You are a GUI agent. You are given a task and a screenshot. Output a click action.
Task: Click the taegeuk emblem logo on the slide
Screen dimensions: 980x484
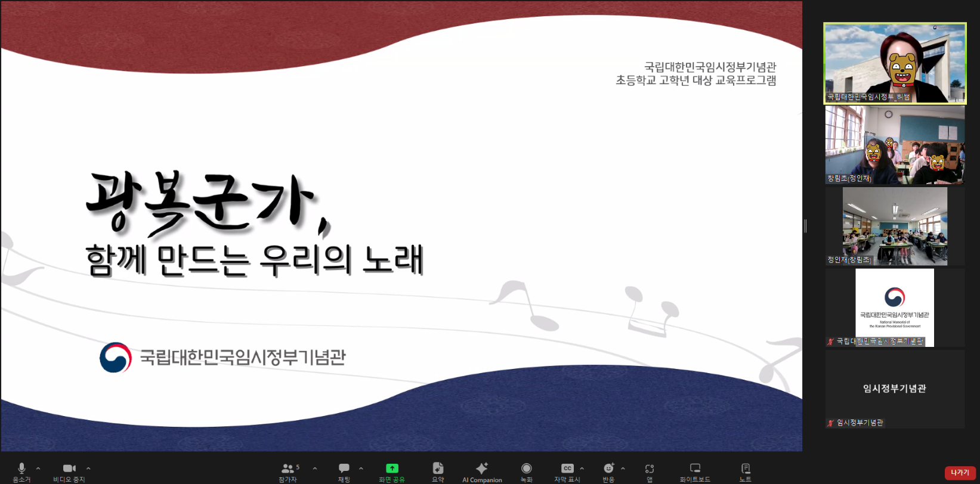click(116, 358)
